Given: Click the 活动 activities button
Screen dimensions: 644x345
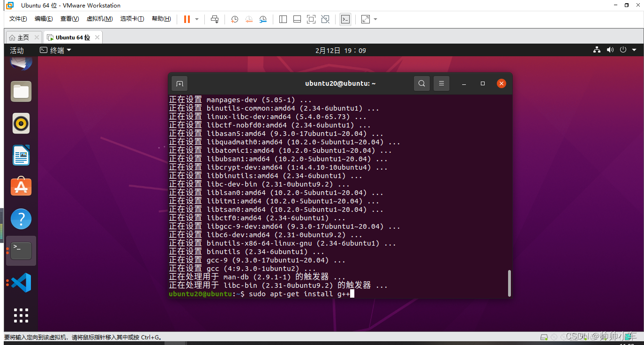Looking at the screenshot, I should [x=17, y=50].
